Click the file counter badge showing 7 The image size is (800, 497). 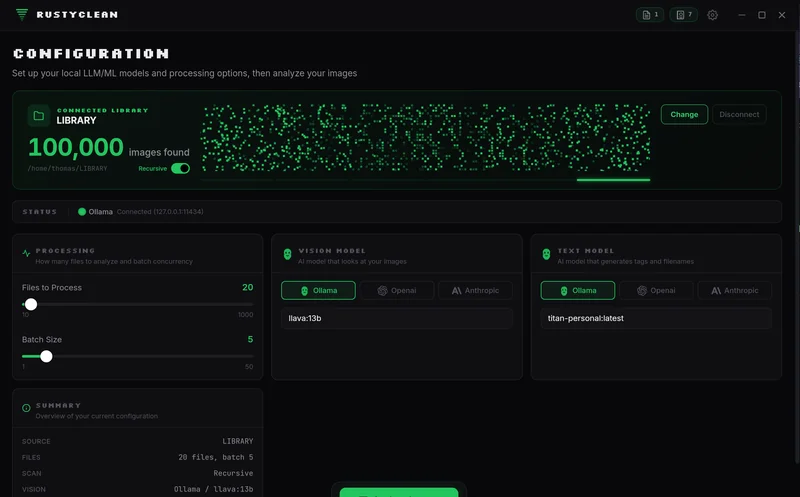[684, 15]
